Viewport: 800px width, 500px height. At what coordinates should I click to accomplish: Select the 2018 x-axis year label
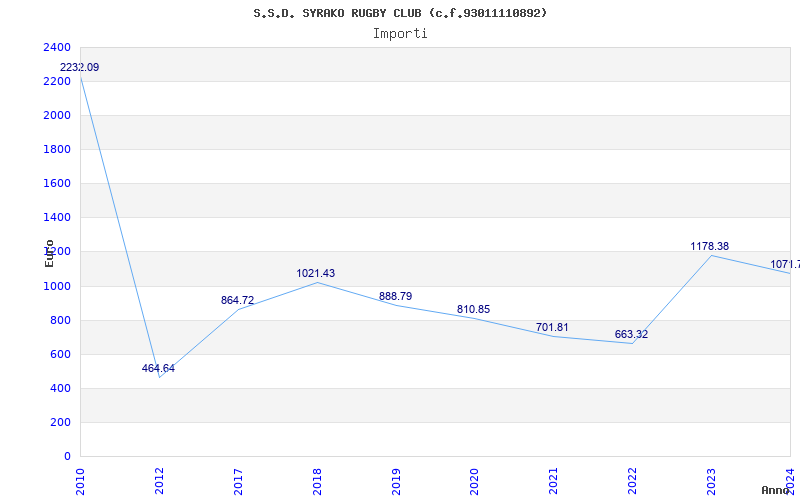coord(317,481)
